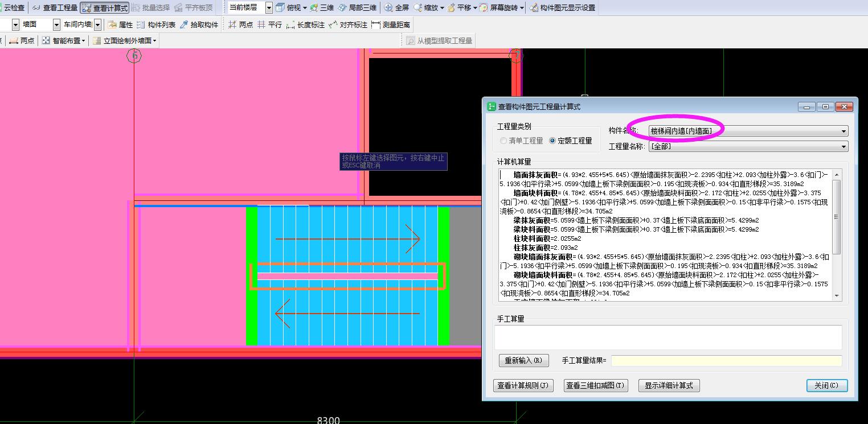This screenshot has height=424, width=868.
Task: Open 构件名称 dropdown showing 楼梯间内墙
Action: coord(748,131)
